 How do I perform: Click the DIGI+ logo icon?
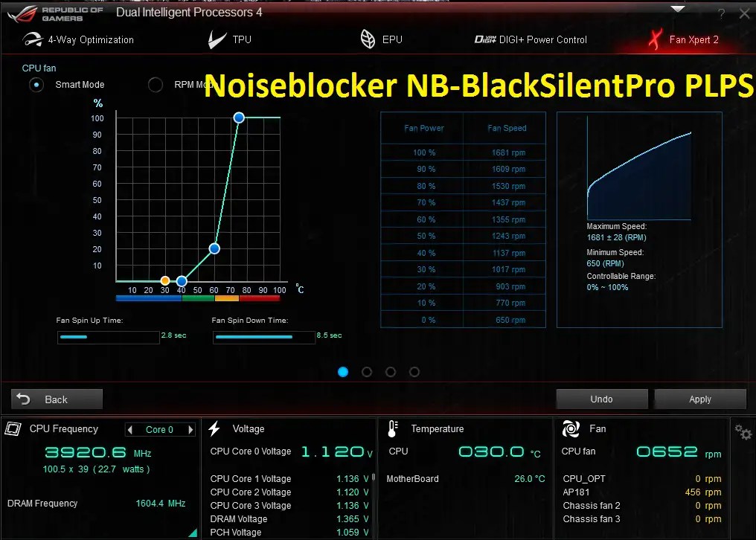(485, 39)
